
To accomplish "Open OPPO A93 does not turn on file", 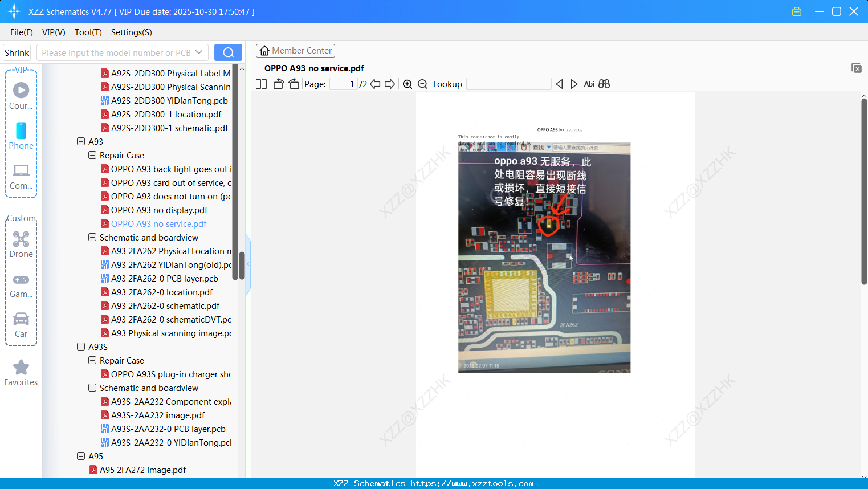I will 166,197.
